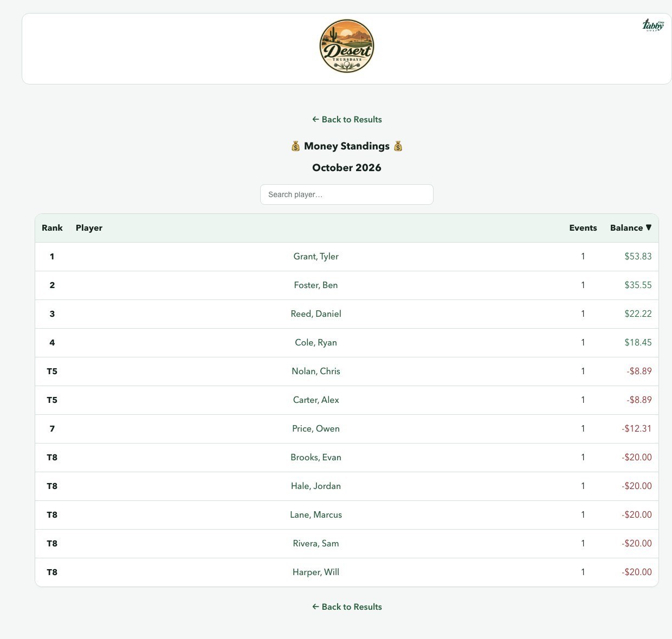672x639 pixels.
Task: Select the $22.22 balance value
Action: tap(638, 314)
